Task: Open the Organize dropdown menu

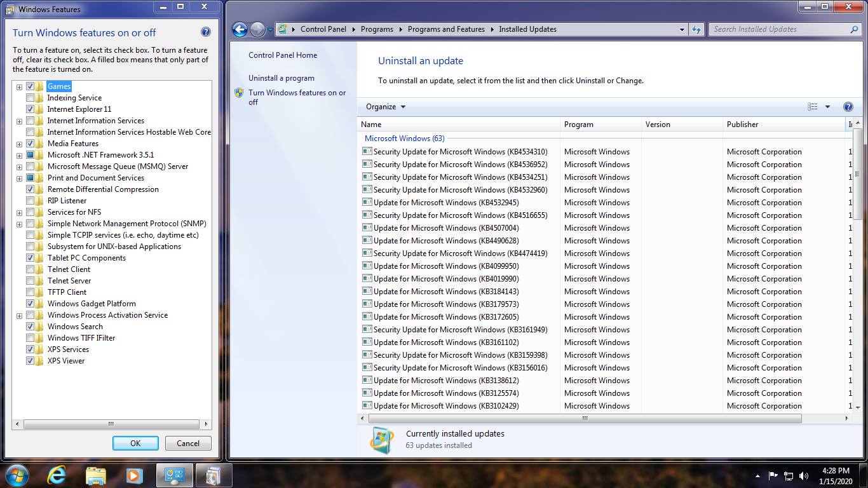Action: pos(386,107)
